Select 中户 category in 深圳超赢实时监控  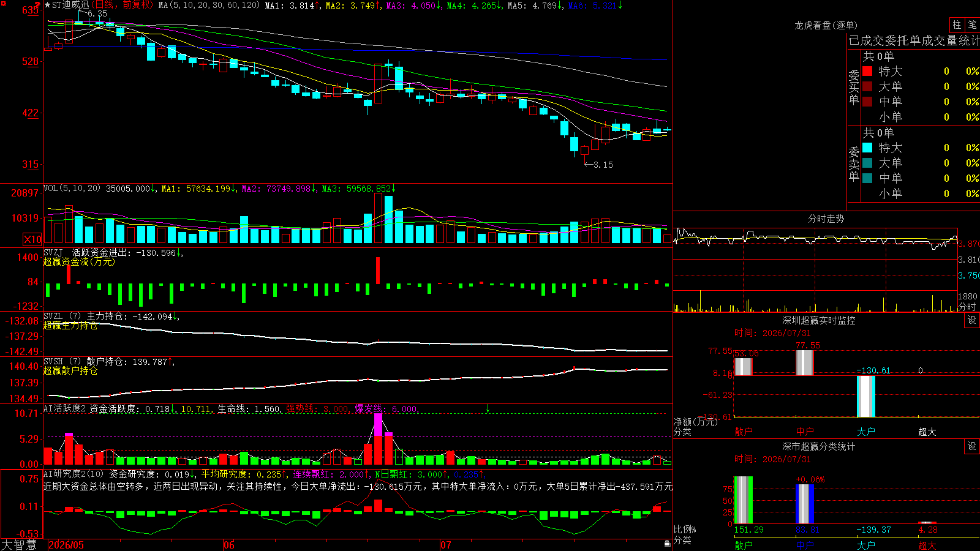point(805,432)
